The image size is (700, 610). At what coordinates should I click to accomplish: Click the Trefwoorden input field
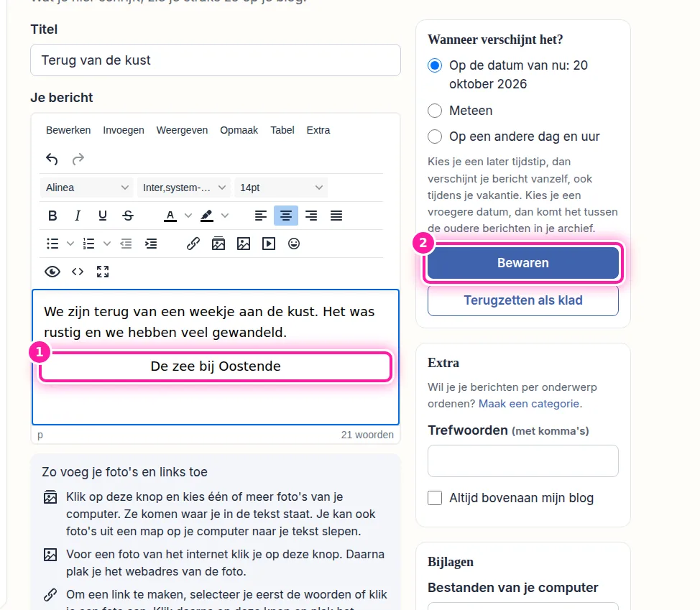tap(522, 461)
